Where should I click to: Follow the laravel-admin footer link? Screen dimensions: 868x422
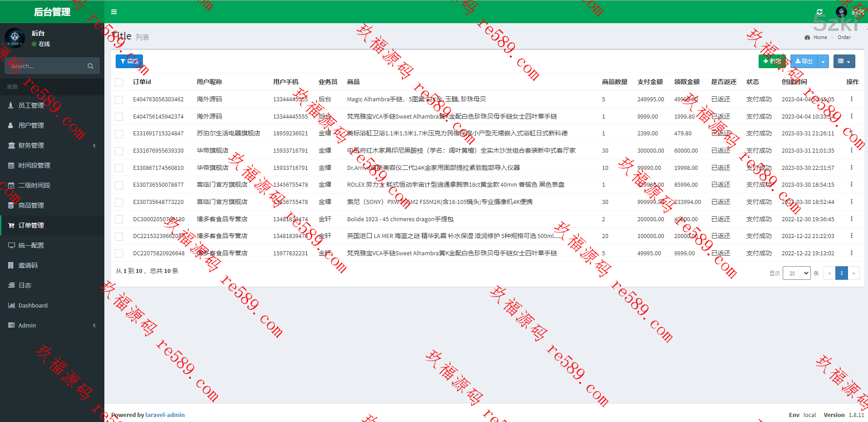165,415
